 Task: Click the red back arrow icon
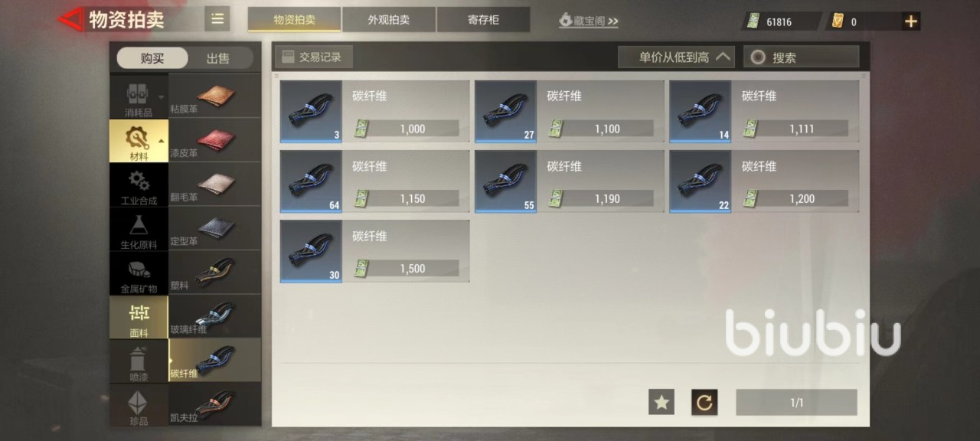(71, 19)
